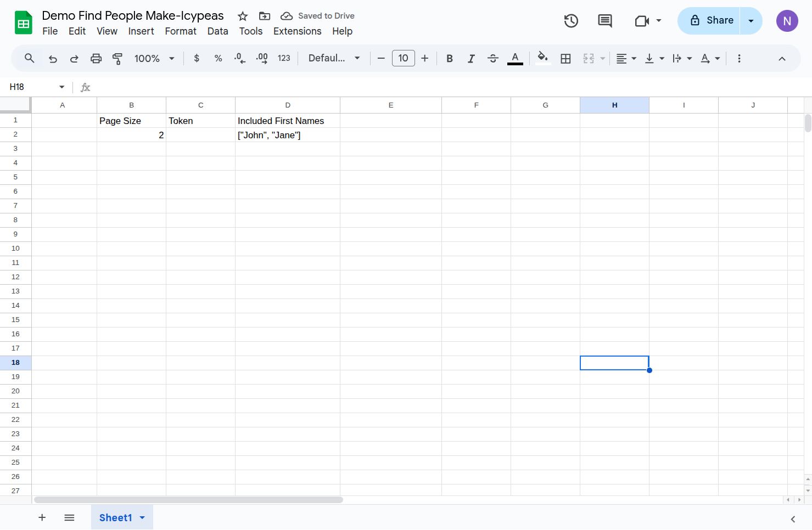
Task: Redo the last action
Action: click(x=74, y=58)
